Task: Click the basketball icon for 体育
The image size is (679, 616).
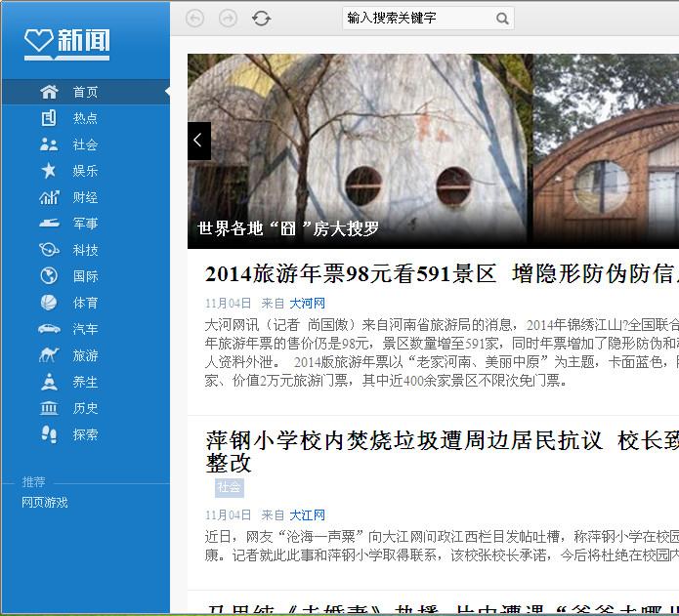Action: 49,303
